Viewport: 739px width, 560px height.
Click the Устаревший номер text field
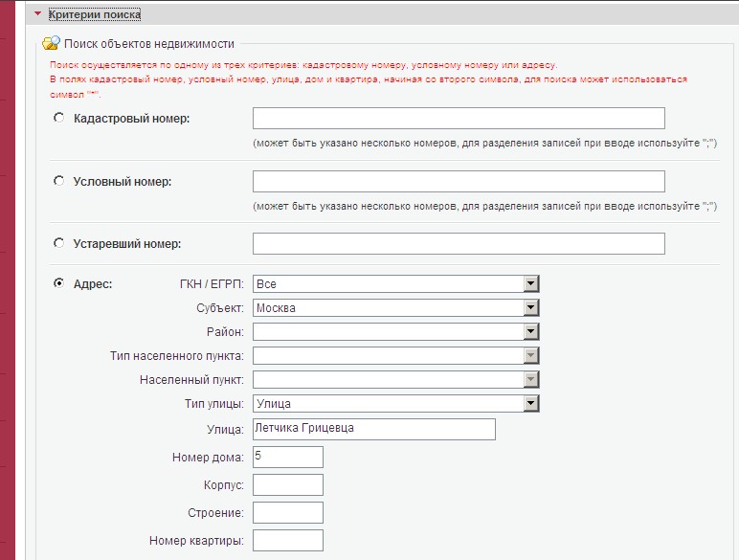point(459,243)
